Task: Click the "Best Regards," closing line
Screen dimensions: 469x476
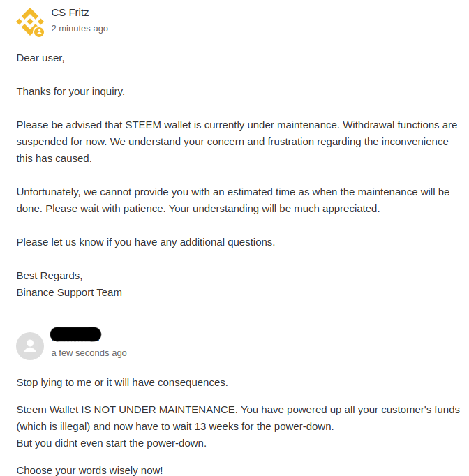Action: tap(50, 276)
